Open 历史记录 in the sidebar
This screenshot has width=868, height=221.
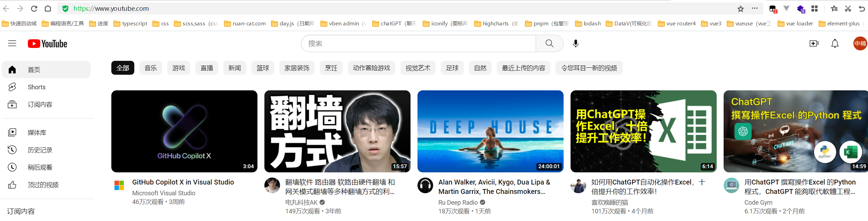(46, 150)
